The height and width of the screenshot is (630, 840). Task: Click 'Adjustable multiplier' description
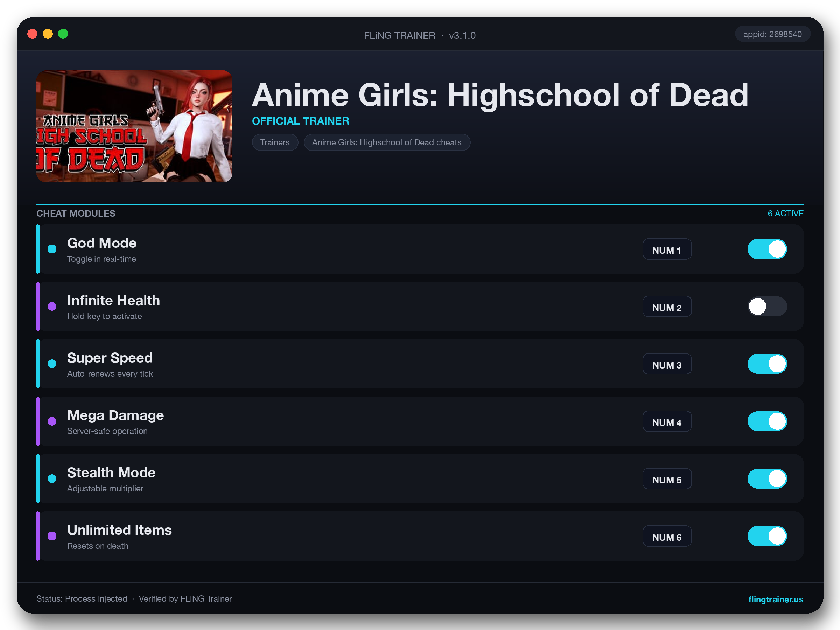105,488
